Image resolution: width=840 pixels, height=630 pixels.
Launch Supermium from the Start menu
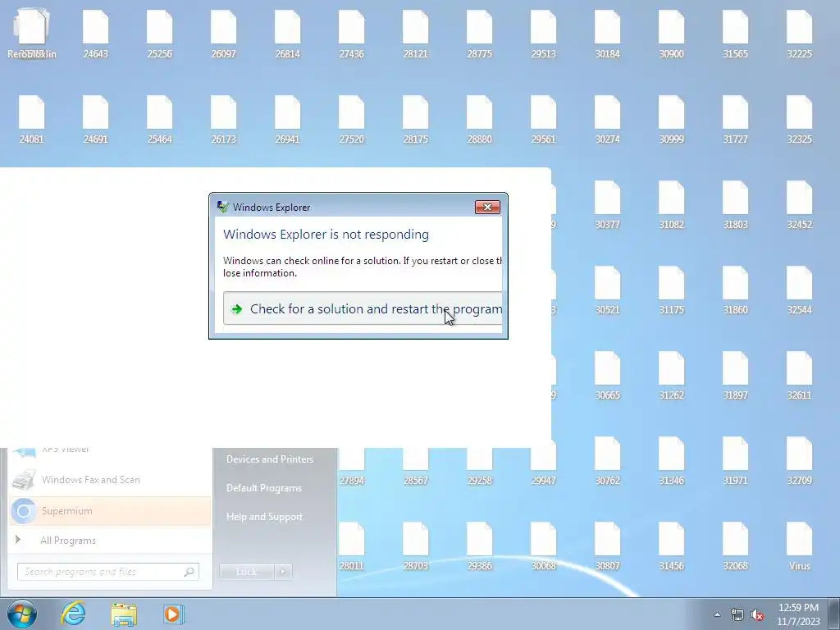pos(110,511)
